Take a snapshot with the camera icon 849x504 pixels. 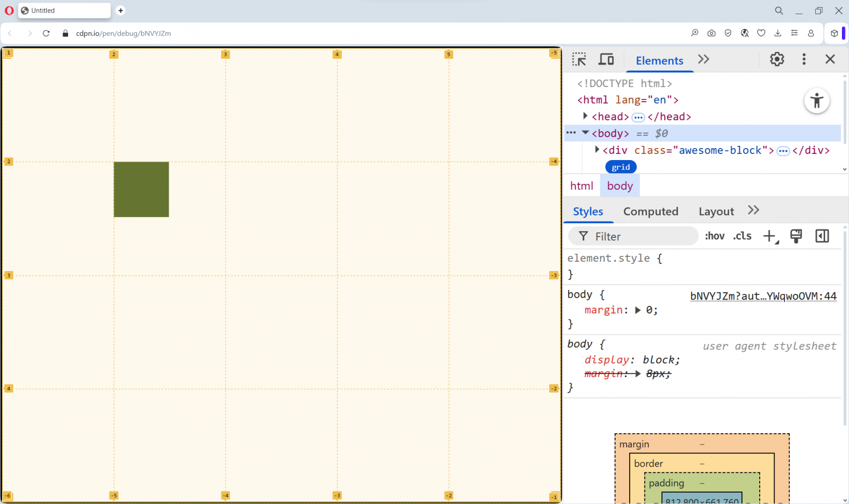(711, 33)
